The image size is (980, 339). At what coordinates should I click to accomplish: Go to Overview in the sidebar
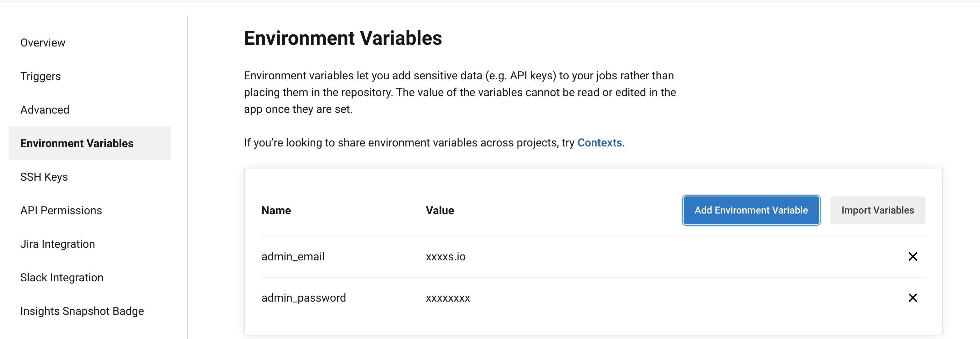43,43
